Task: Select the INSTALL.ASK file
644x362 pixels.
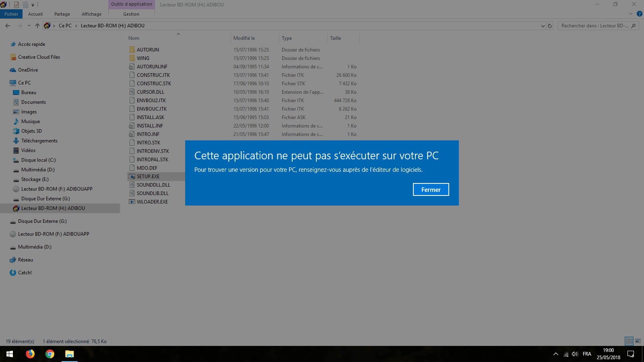Action: click(150, 117)
